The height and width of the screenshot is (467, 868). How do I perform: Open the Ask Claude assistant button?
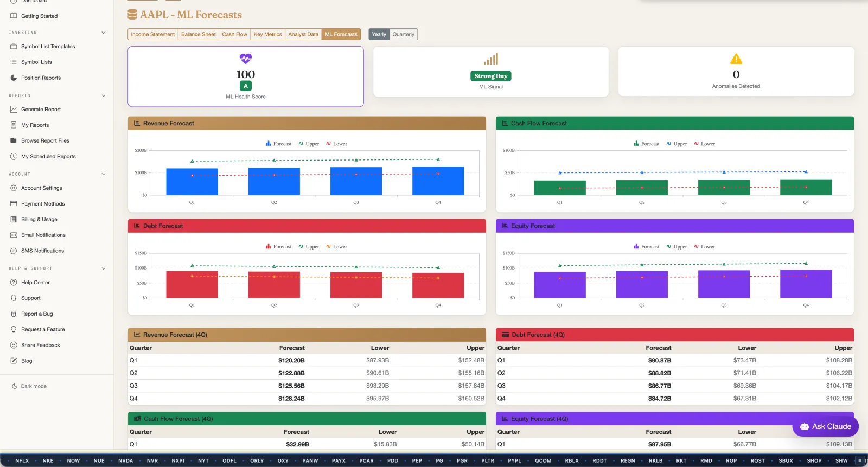point(825,426)
